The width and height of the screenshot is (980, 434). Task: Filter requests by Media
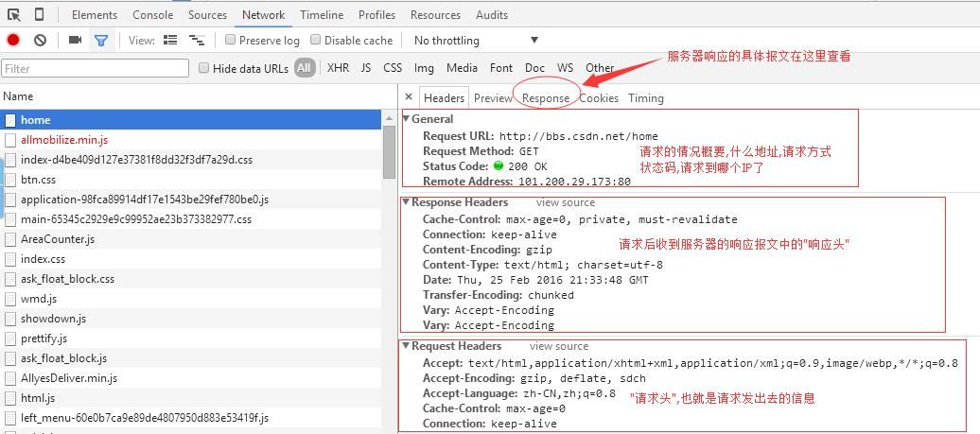coord(462,67)
